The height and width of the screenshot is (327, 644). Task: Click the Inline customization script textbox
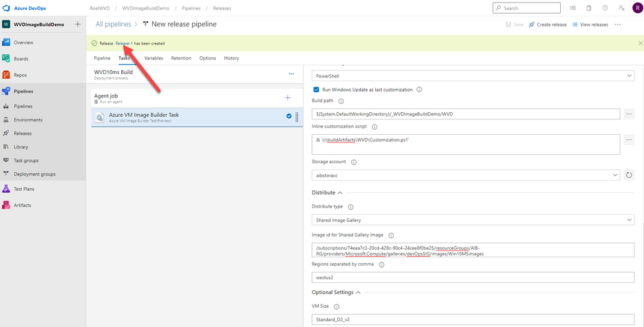pos(465,144)
